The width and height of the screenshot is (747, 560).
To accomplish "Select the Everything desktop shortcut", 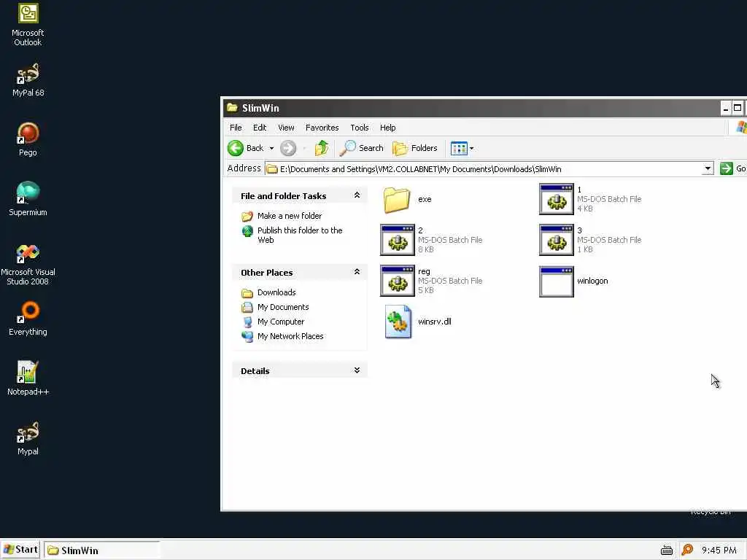I will (x=28, y=319).
